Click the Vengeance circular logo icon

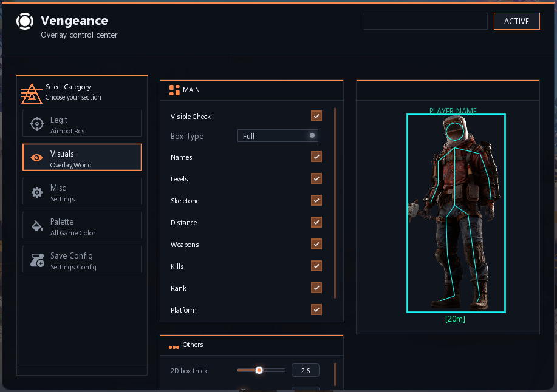click(x=25, y=21)
